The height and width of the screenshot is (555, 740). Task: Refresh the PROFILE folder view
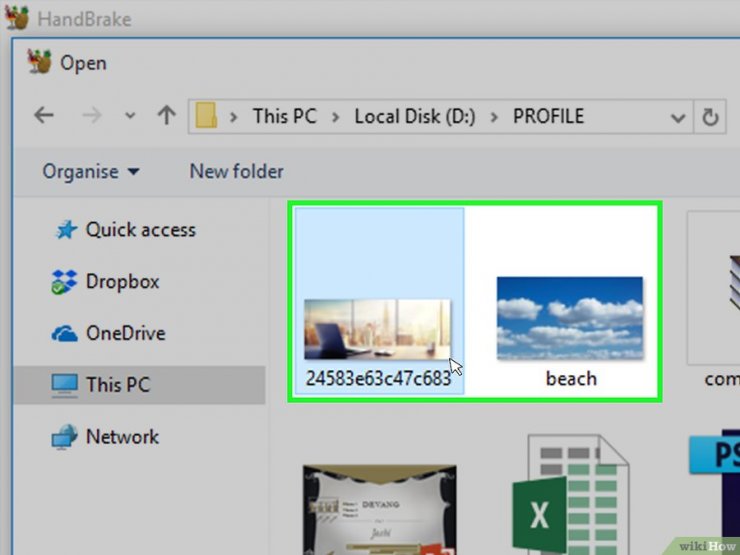tap(710, 117)
